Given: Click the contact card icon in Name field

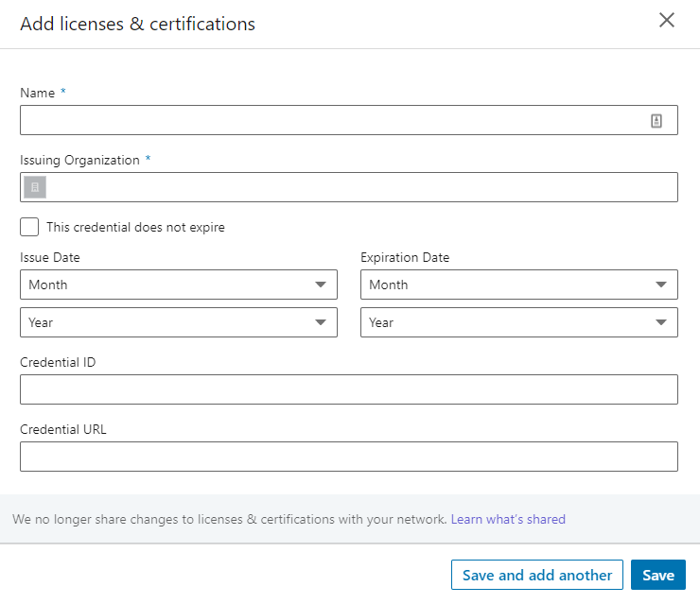Looking at the screenshot, I should pos(656,120).
